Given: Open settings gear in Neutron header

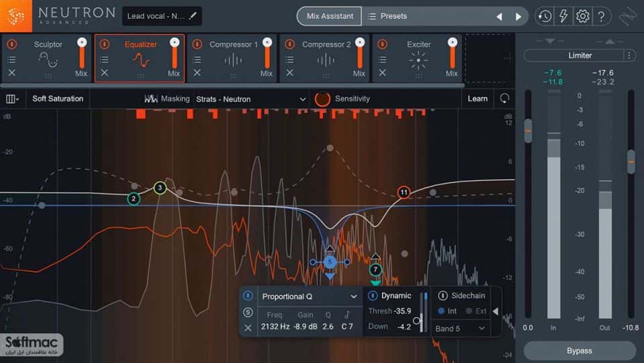Looking at the screenshot, I should click(x=582, y=16).
